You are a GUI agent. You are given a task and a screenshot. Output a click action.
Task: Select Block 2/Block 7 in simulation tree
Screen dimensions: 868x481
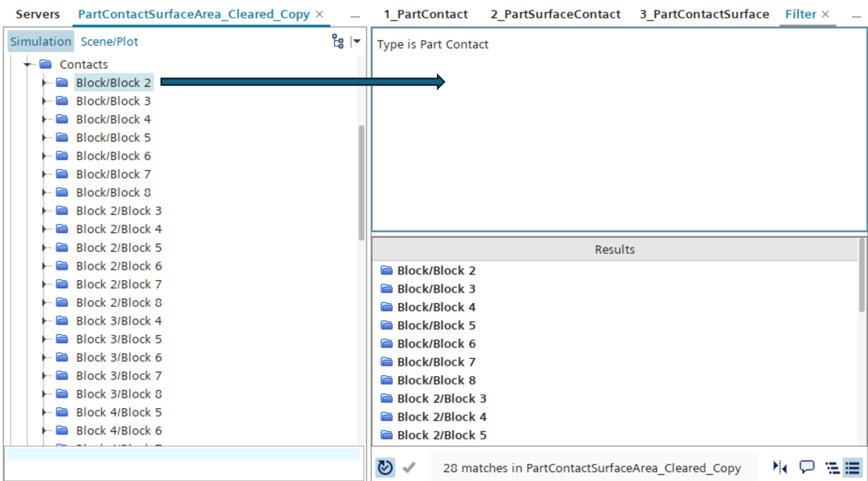[119, 284]
